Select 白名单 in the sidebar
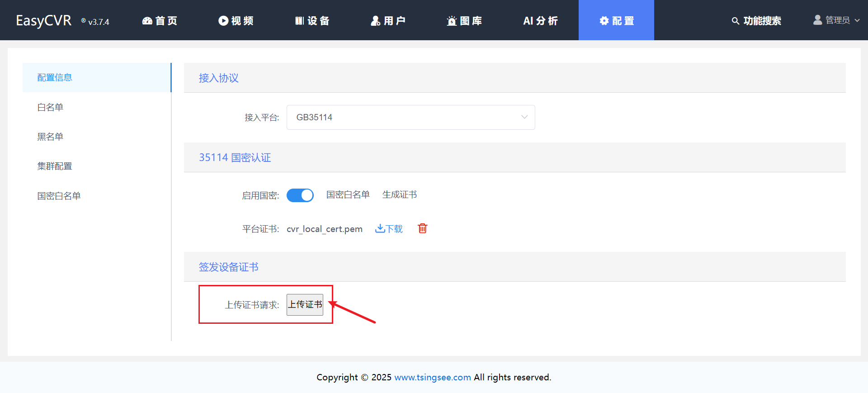 click(x=50, y=107)
